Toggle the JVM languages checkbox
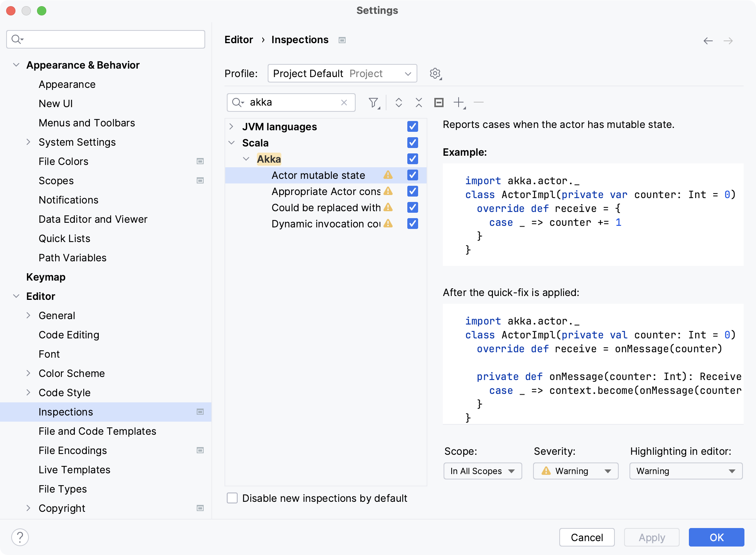Image resolution: width=756 pixels, height=555 pixels. pos(412,127)
